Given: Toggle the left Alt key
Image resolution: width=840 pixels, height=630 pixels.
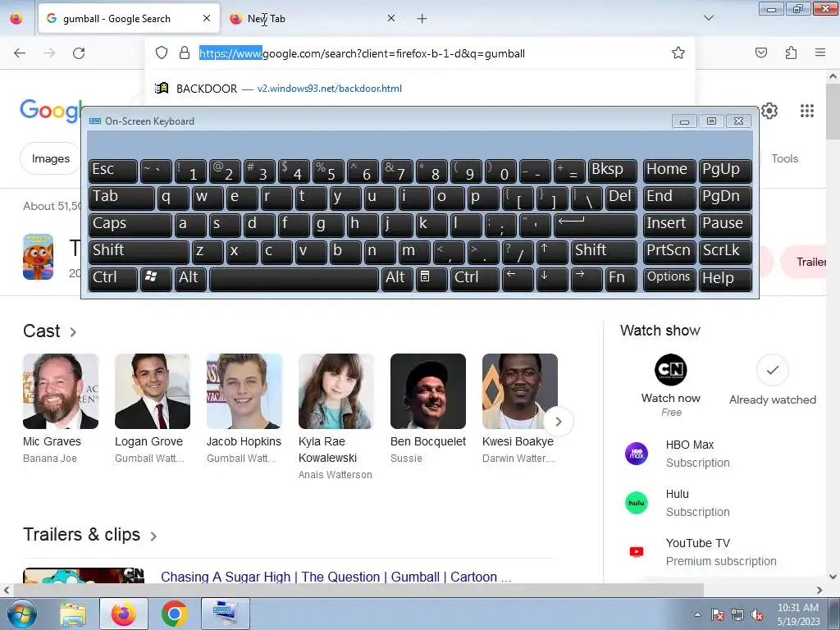Looking at the screenshot, I should [190, 279].
